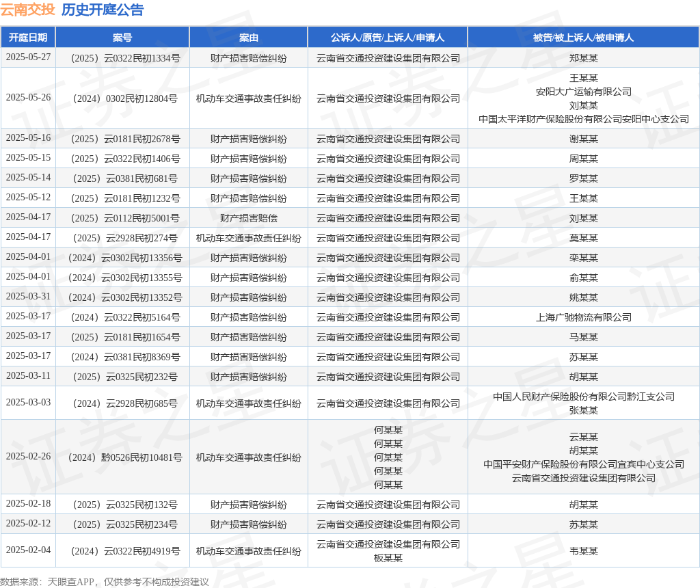
Task: Click plaintiff 板某某 in last row
Action: (x=388, y=558)
